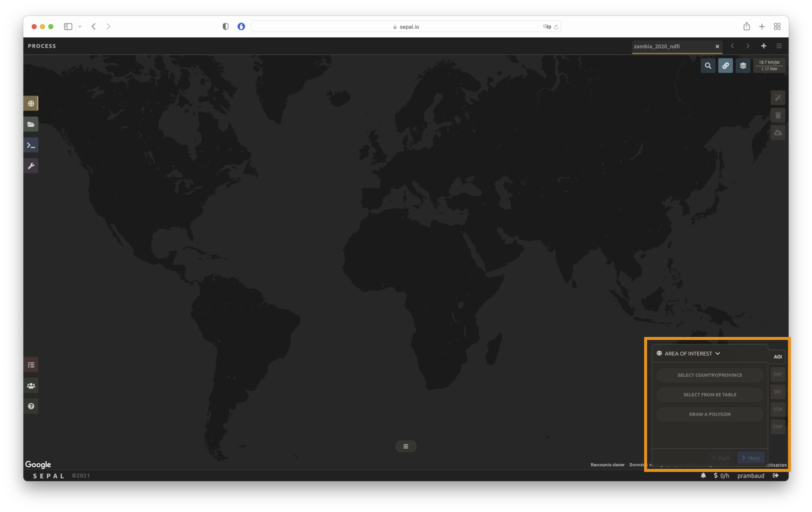Click Select Country/Province button

[710, 375]
